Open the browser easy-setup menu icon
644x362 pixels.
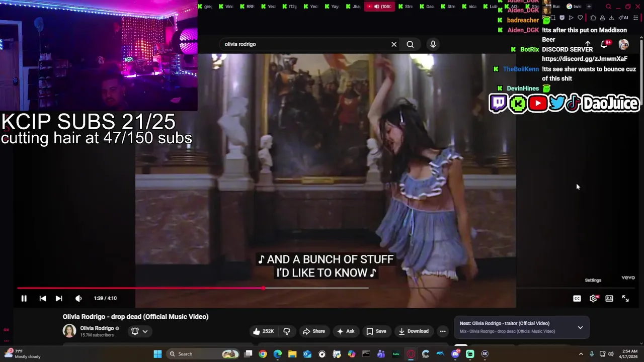[636, 18]
